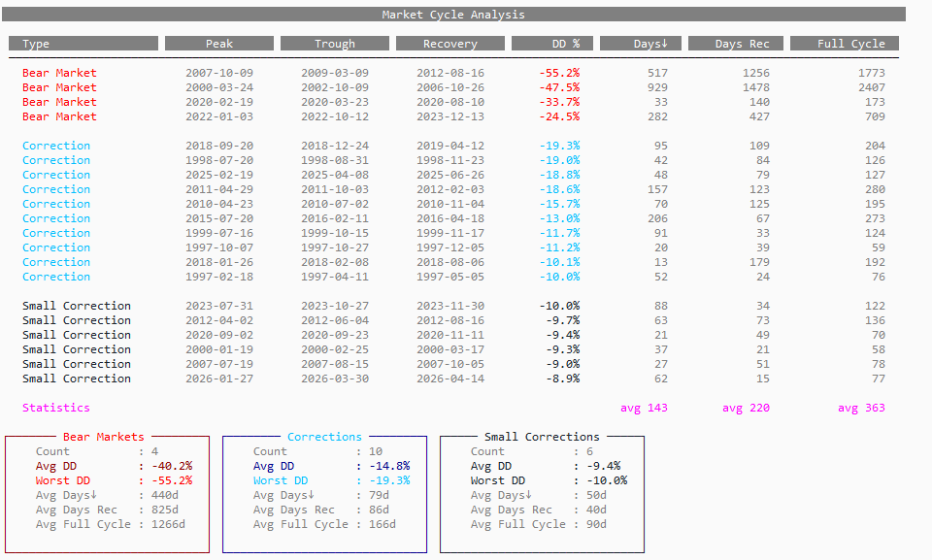
Task: Click Bear Markets Avg Full Cycle 1266d
Action: tap(168, 524)
